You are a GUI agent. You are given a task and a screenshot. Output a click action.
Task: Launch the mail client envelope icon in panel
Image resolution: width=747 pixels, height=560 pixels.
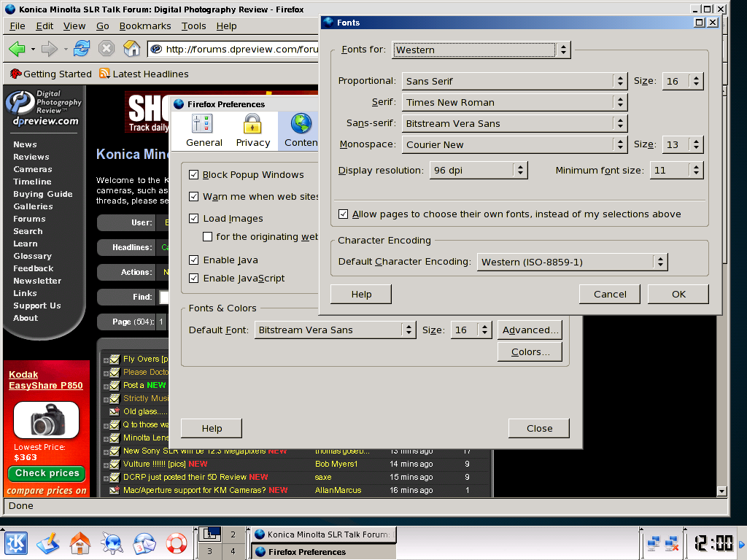coord(144,543)
